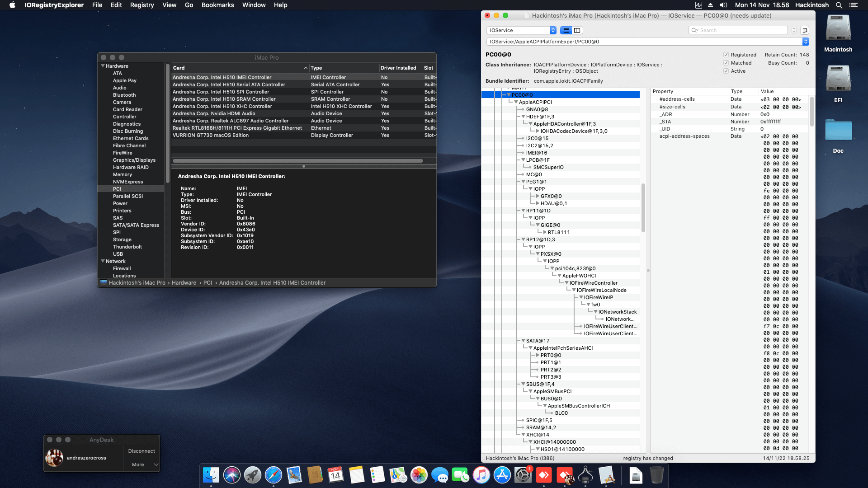Open the More dropdown in AnyDesk
The height and width of the screenshot is (488, 868).
pos(142,465)
